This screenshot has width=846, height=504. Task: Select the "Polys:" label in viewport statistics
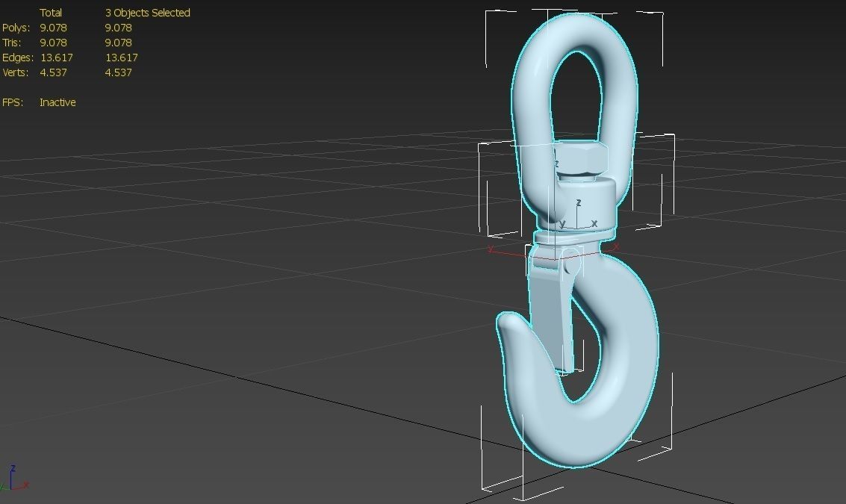(x=16, y=28)
